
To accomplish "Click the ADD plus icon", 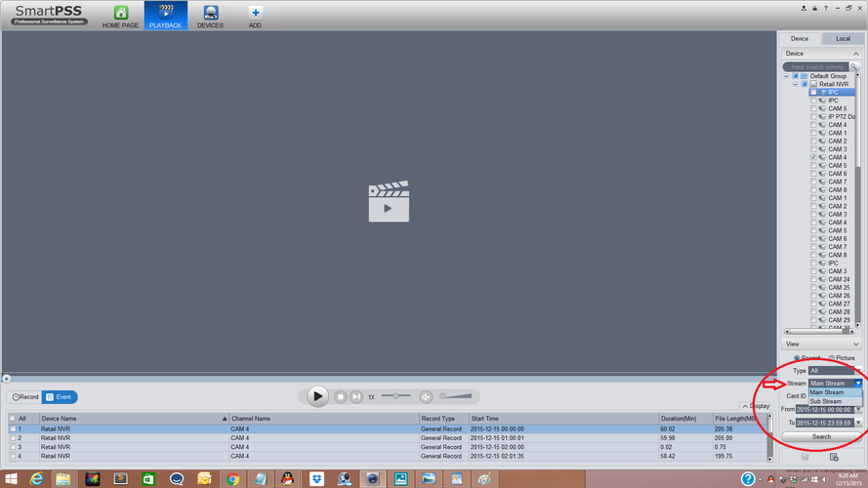I will pos(255,13).
